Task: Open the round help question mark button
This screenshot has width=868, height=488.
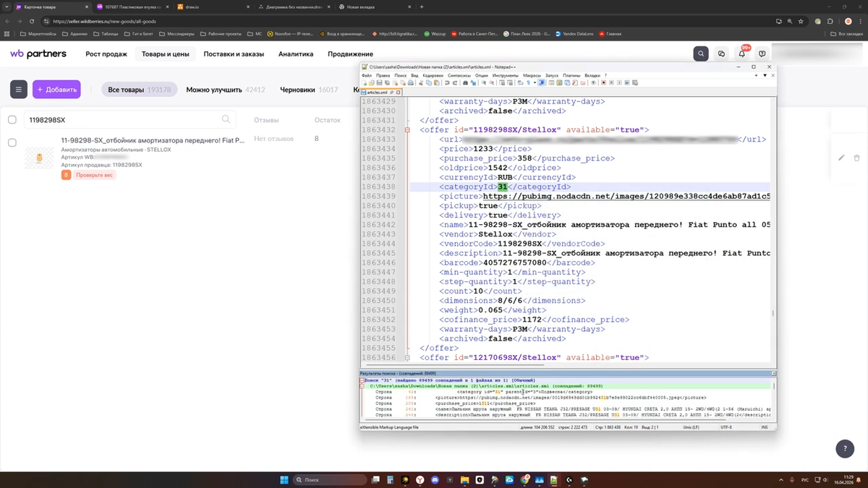Action: click(844, 449)
